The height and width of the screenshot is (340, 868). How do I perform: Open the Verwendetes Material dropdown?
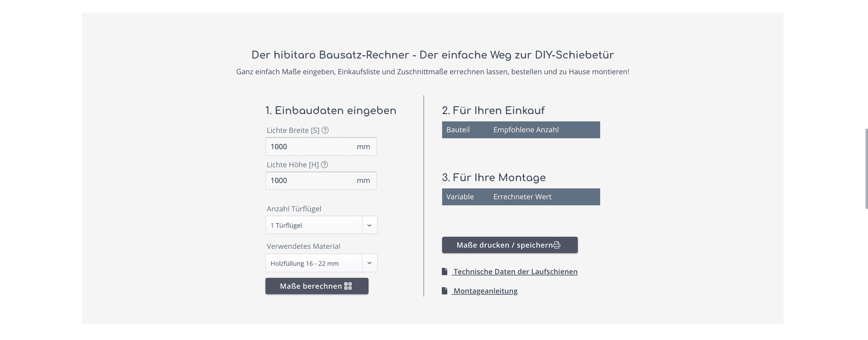click(314, 263)
